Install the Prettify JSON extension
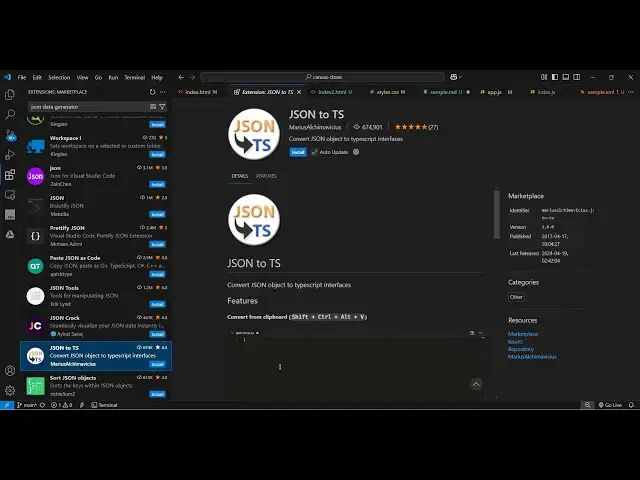 [157, 244]
